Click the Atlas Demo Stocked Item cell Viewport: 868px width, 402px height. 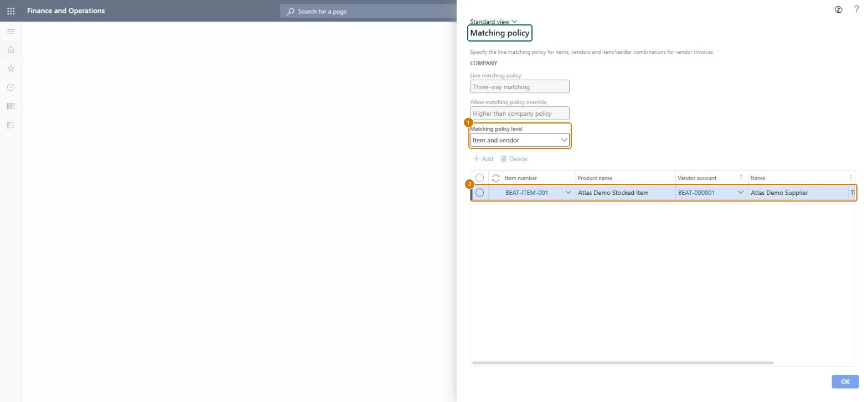pos(625,193)
